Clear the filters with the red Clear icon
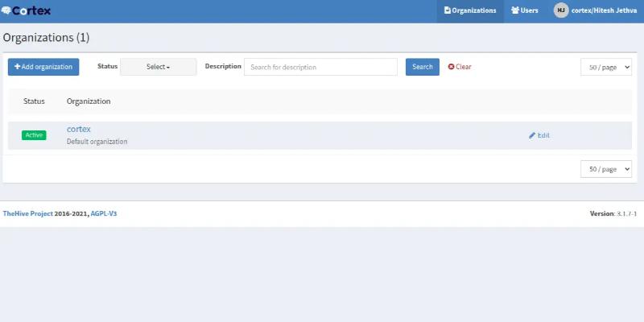Image resolution: width=644 pixels, height=322 pixels. click(x=452, y=67)
